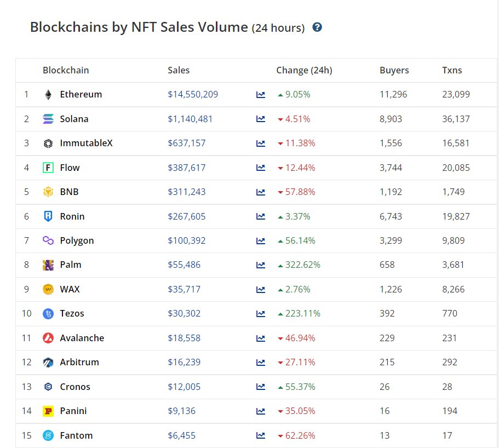Open the Solana blockchain link

click(74, 119)
